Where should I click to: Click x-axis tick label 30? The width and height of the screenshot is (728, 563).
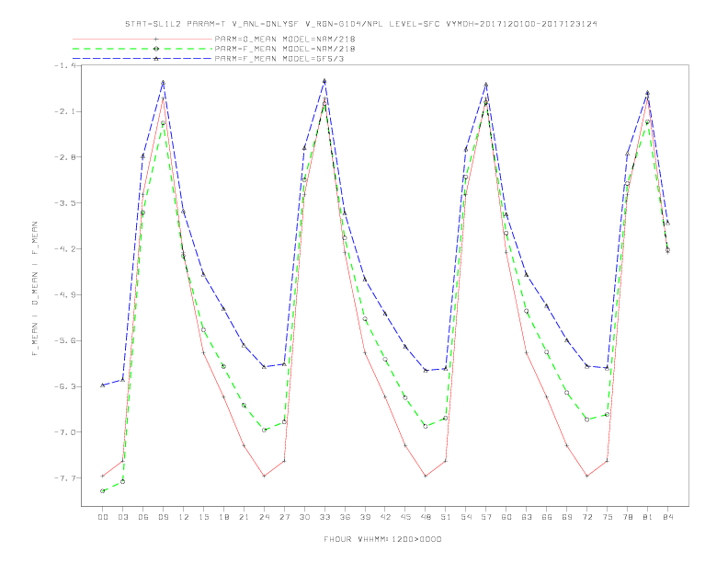pyautogui.click(x=304, y=517)
